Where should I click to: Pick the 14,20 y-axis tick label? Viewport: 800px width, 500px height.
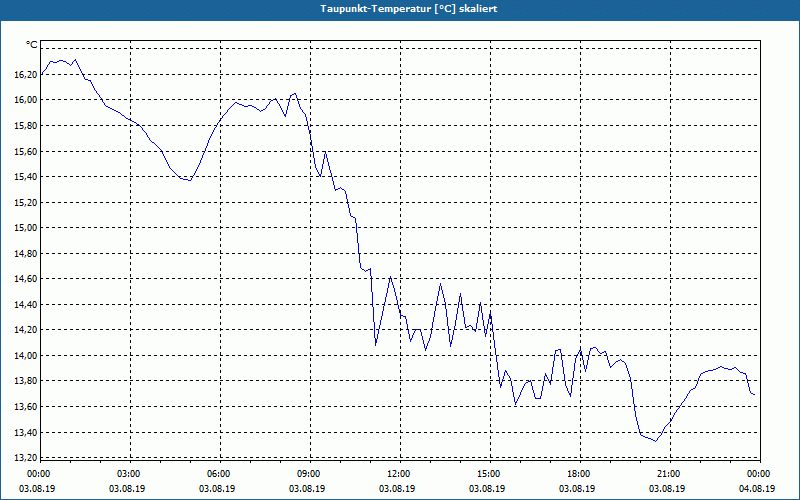25,330
